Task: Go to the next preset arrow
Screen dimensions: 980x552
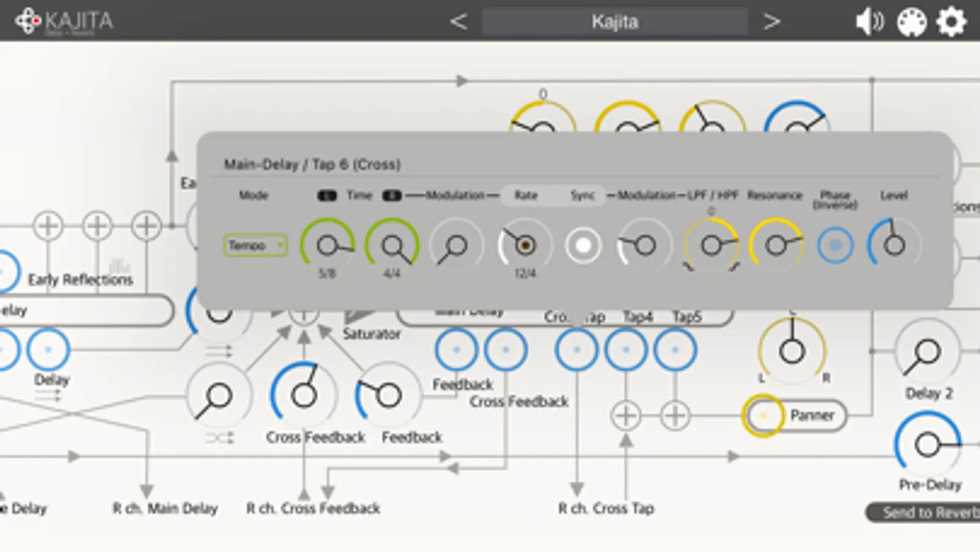Action: [x=772, y=21]
